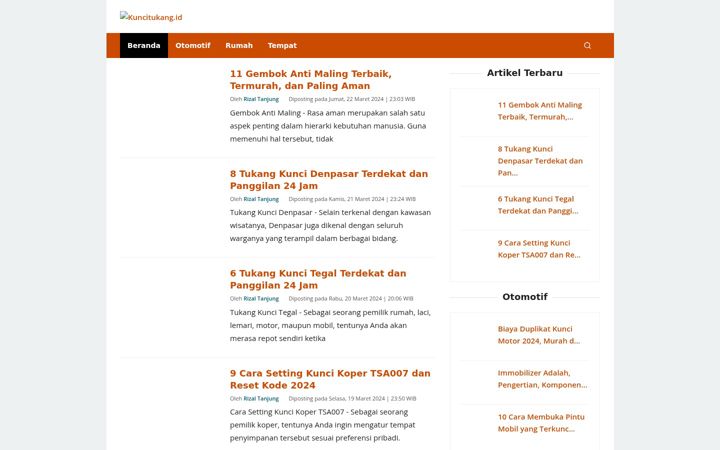Click the 'Artikel Terbaru' sidebar heading
This screenshot has width=720, height=450.
pyautogui.click(x=524, y=73)
